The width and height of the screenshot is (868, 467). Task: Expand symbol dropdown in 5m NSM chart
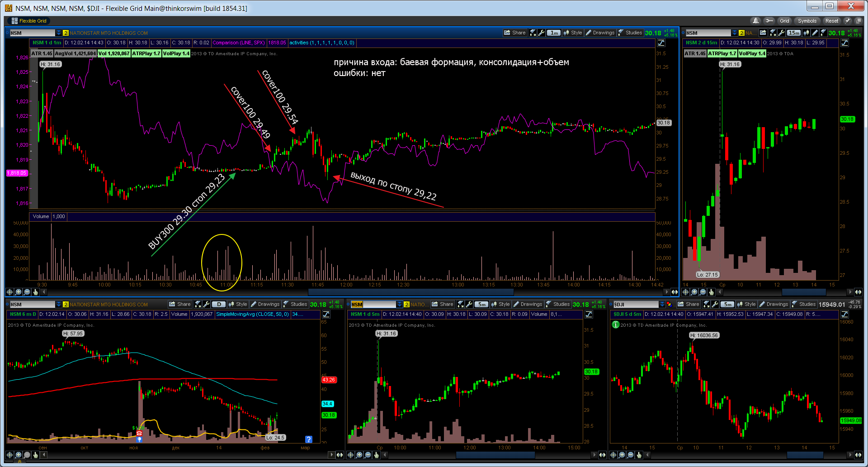coord(399,304)
